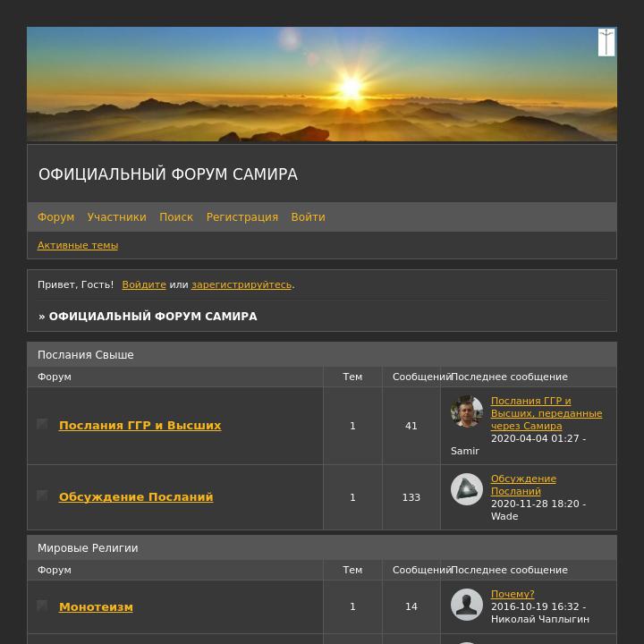Open forum Обсуждение Посланий

[136, 497]
